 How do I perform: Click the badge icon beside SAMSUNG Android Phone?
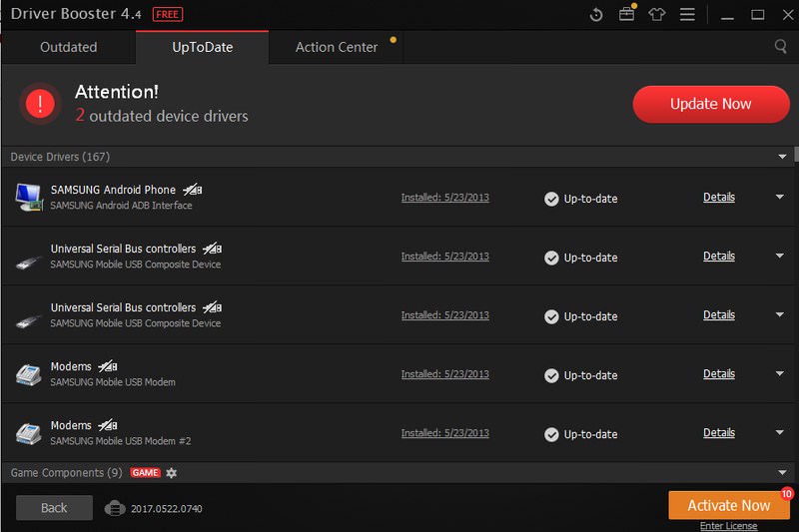point(193,190)
